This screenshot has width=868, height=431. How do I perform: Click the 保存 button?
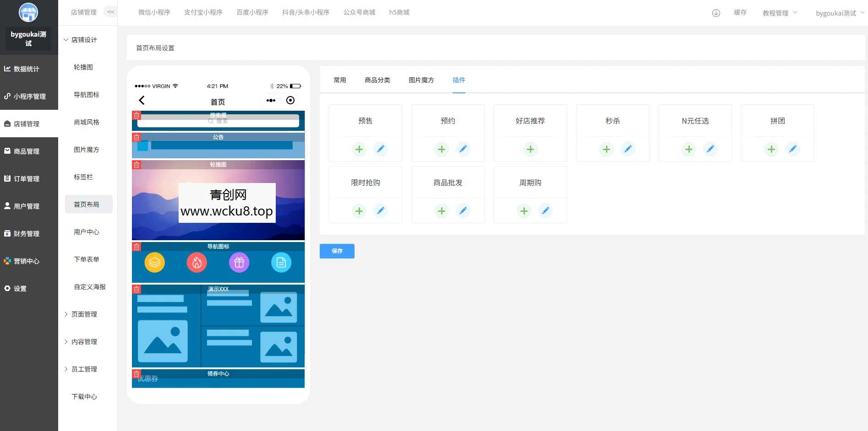click(x=337, y=251)
